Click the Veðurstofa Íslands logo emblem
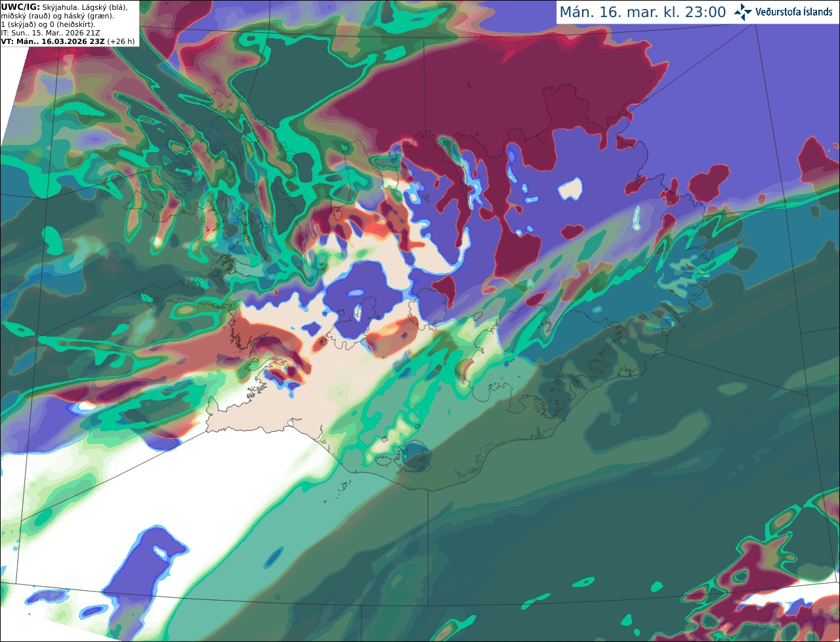The width and height of the screenshot is (840, 642). click(743, 12)
